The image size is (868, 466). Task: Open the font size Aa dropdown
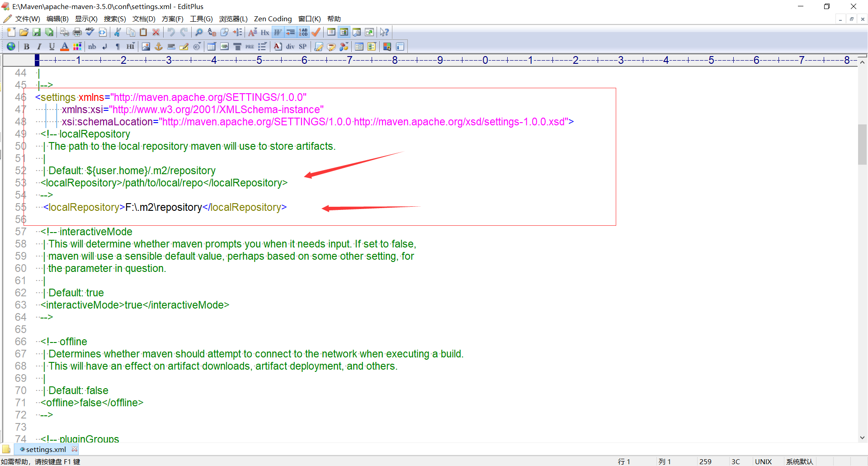(x=252, y=32)
